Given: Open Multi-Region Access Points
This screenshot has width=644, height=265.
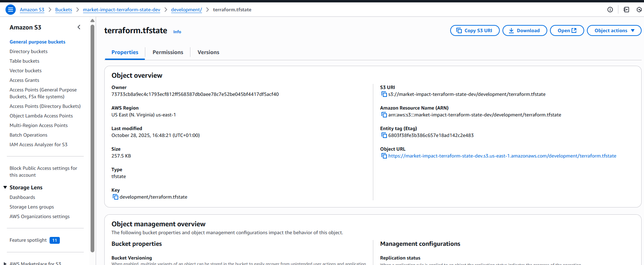Looking at the screenshot, I should (39, 125).
